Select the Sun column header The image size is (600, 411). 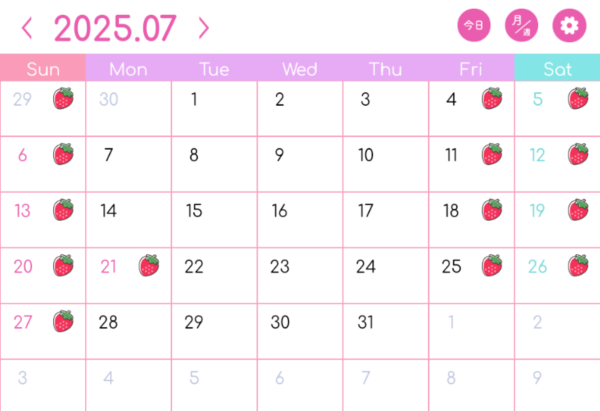click(43, 67)
